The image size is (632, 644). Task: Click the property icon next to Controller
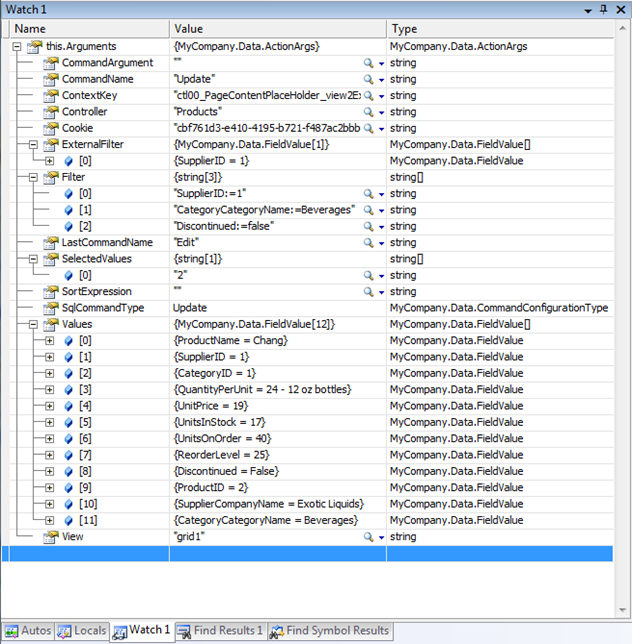point(50,111)
